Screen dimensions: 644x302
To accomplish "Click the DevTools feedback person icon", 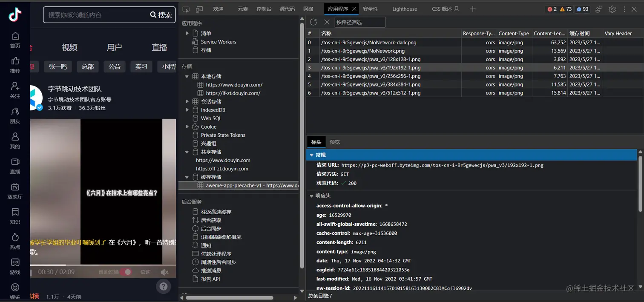I will (x=599, y=9).
